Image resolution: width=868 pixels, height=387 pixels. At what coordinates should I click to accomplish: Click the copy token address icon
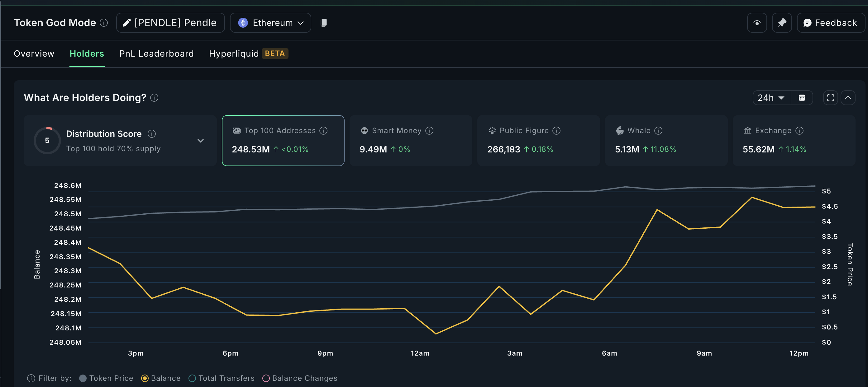coord(323,22)
